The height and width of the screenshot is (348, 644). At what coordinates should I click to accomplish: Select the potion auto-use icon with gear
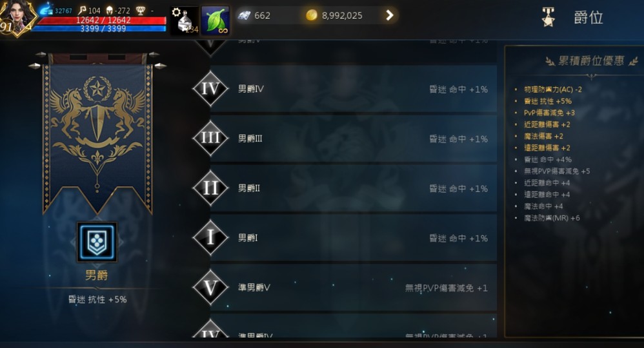[184, 21]
